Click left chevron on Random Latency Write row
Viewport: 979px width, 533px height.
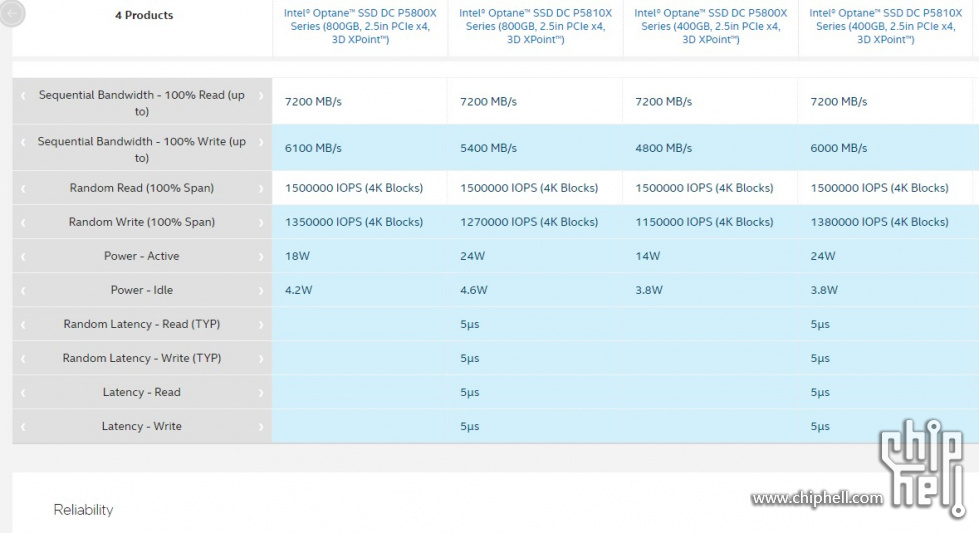(x=23, y=359)
